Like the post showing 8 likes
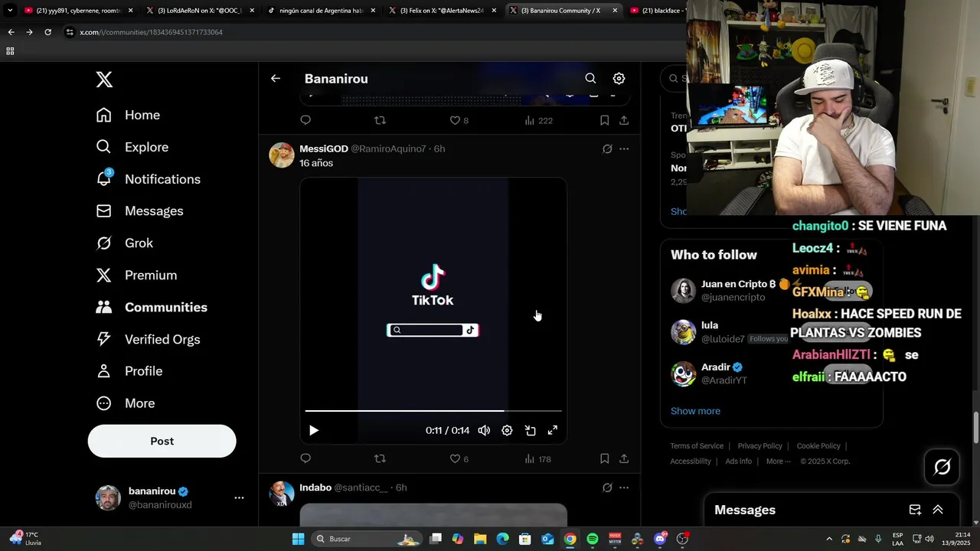This screenshot has height=551, width=980. pyautogui.click(x=459, y=120)
